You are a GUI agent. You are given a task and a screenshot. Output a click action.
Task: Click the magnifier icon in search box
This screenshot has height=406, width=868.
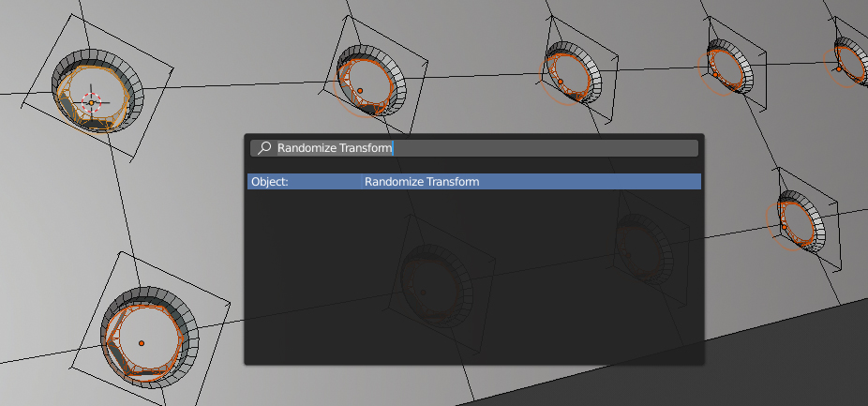(264, 148)
